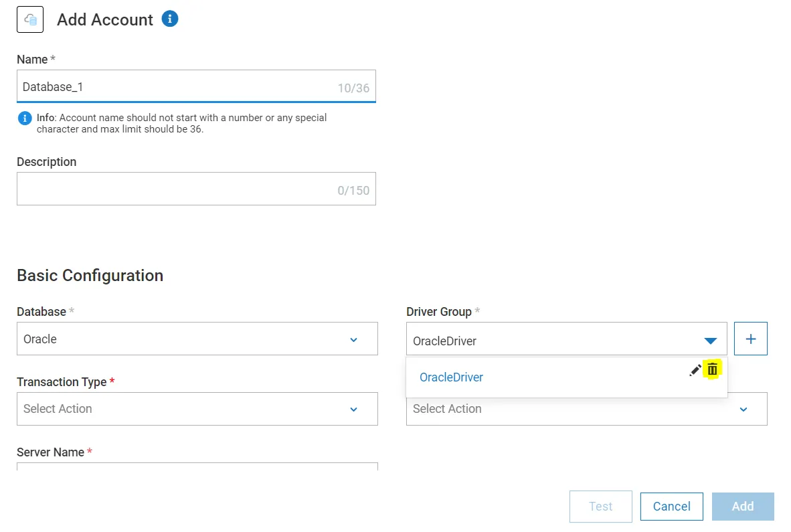The width and height of the screenshot is (791, 532).
Task: Click the info icon beside Add Account title
Action: [x=170, y=19]
